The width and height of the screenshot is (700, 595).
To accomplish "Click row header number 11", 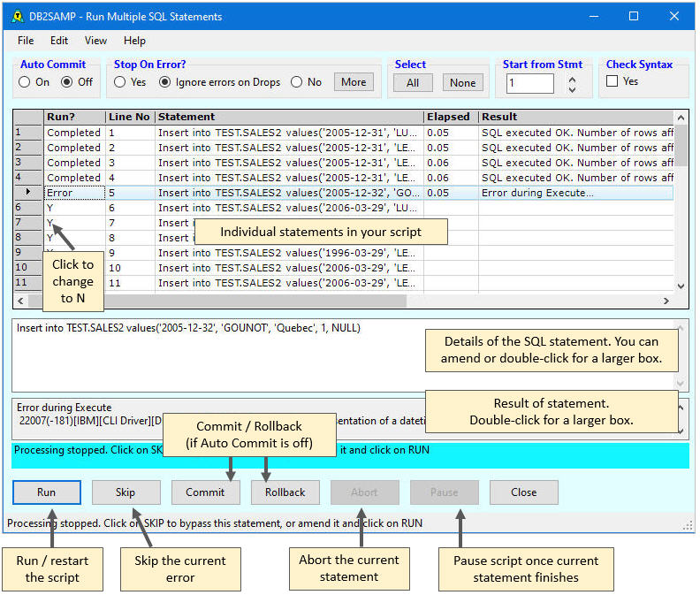I will point(28,283).
